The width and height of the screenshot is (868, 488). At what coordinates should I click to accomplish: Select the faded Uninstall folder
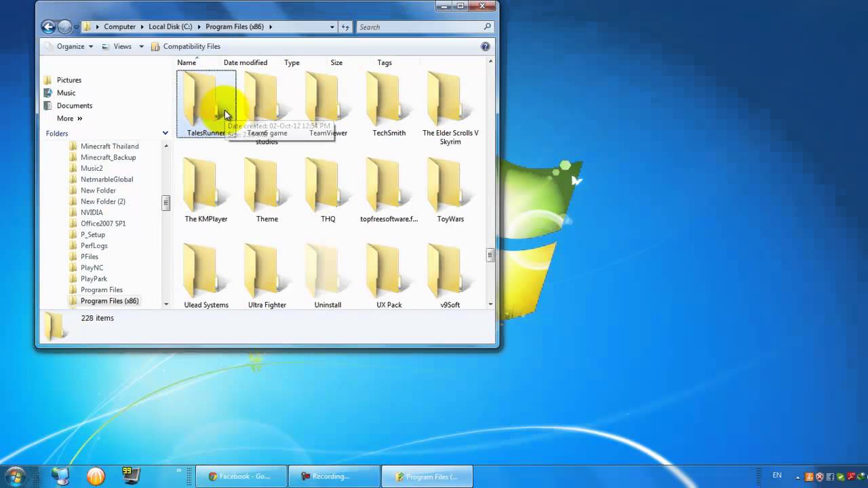click(328, 276)
